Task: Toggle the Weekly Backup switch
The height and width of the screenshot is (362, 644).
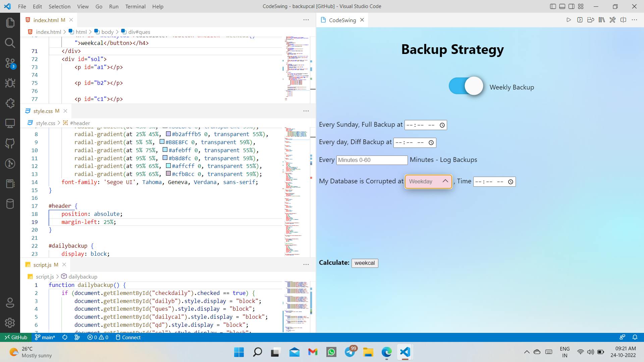Action: click(x=466, y=86)
